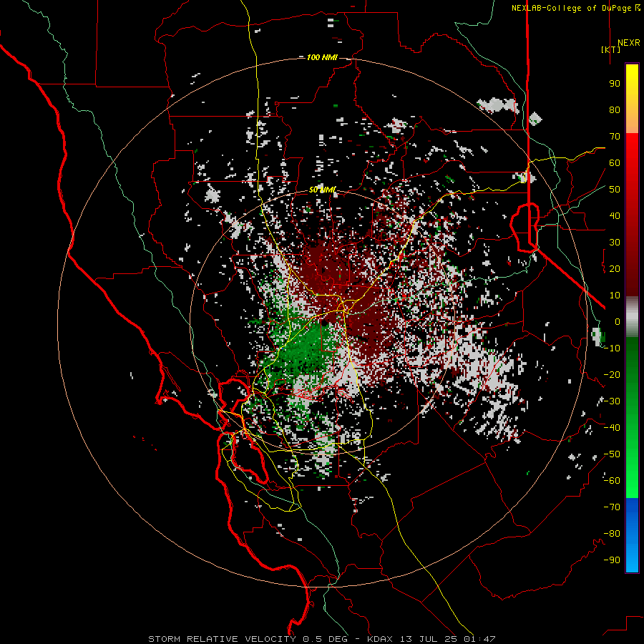Click the -60 scale value
The height and width of the screenshot is (644, 644).
[x=612, y=481]
